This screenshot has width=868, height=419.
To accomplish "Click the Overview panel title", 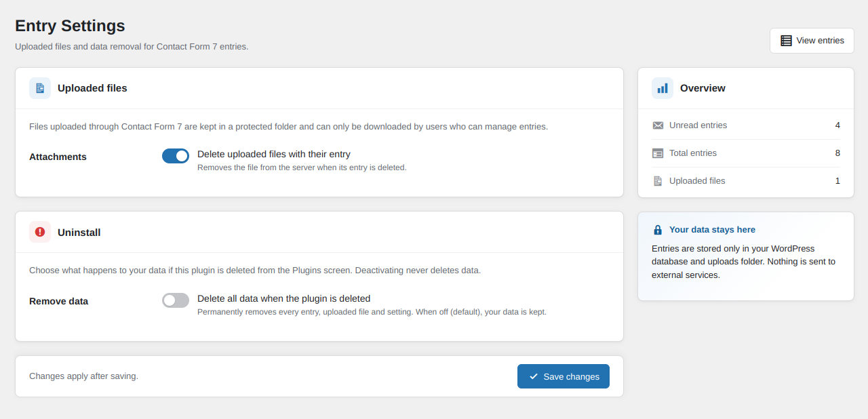I will point(703,88).
